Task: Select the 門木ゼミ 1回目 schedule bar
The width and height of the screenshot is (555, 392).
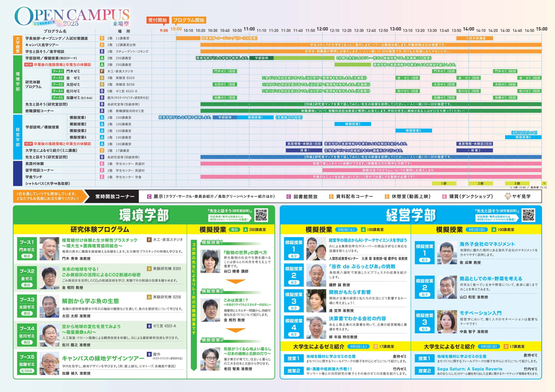Action: [x=225, y=71]
